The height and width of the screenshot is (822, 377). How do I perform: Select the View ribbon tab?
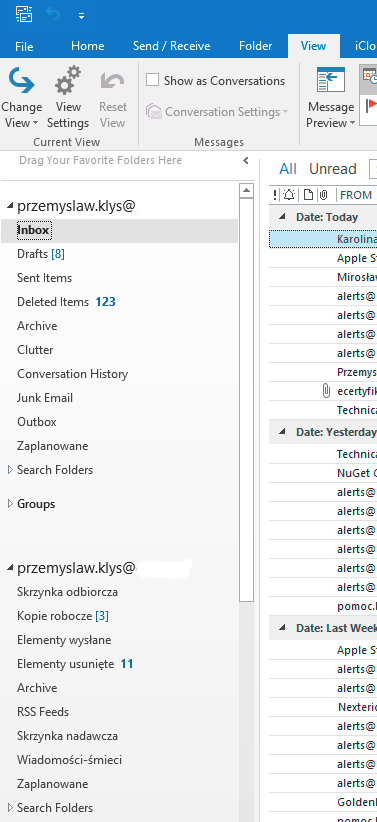[314, 46]
